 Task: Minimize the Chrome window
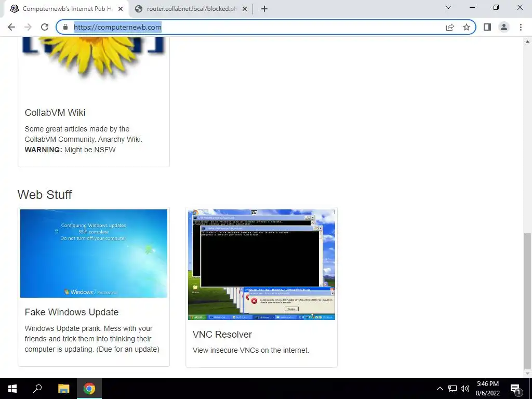(x=472, y=7)
